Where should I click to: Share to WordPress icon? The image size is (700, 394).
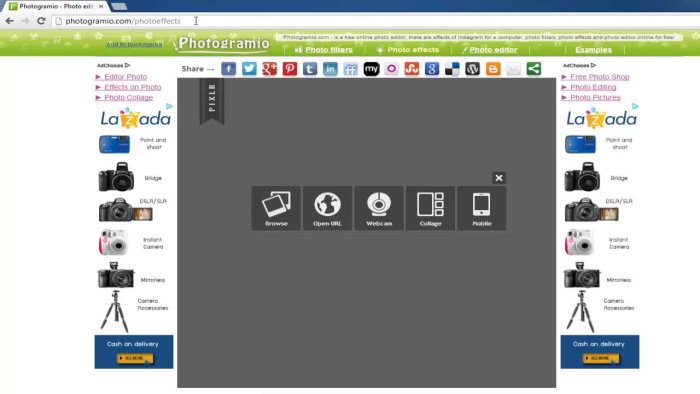coord(472,69)
